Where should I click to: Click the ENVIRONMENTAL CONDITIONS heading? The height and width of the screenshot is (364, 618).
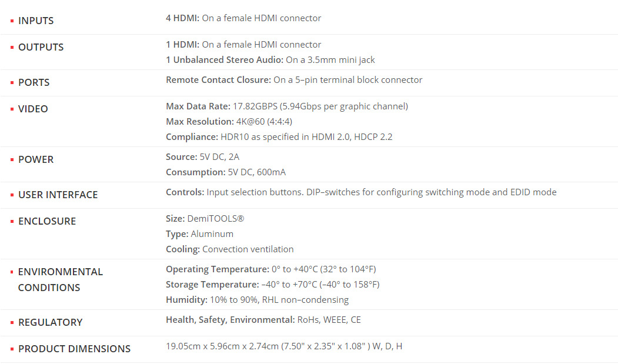click(x=61, y=279)
